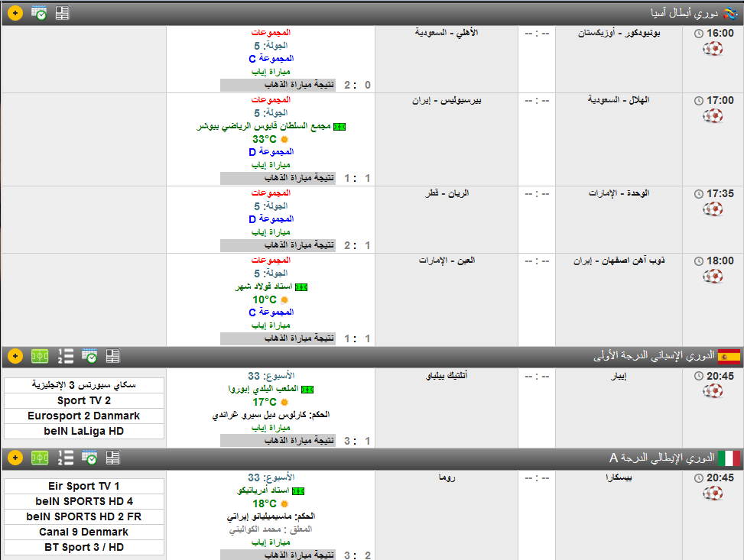Select BT Sport 3 / HD channel
This screenshot has height=560, width=744.
click(x=84, y=547)
